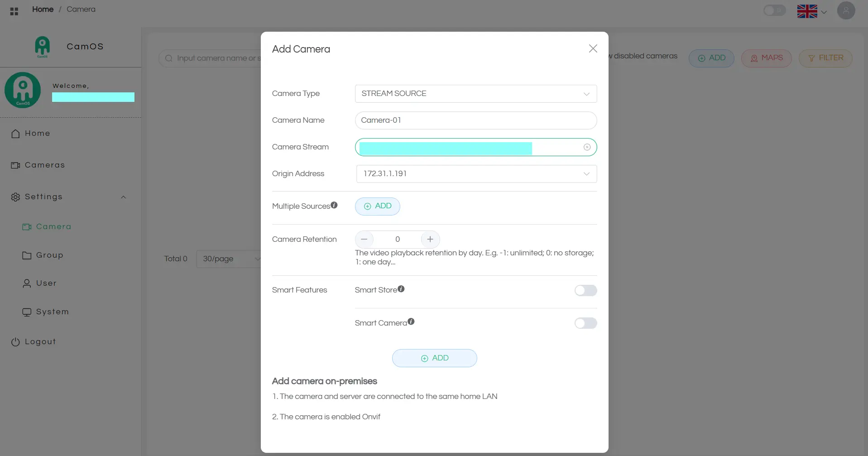Click the Camera Name input field
The height and width of the screenshot is (456, 868).
pyautogui.click(x=475, y=120)
